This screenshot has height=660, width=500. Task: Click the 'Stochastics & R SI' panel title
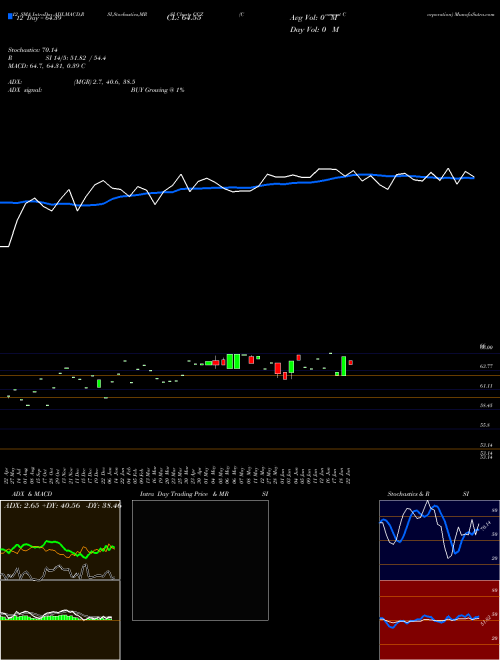[428, 494]
